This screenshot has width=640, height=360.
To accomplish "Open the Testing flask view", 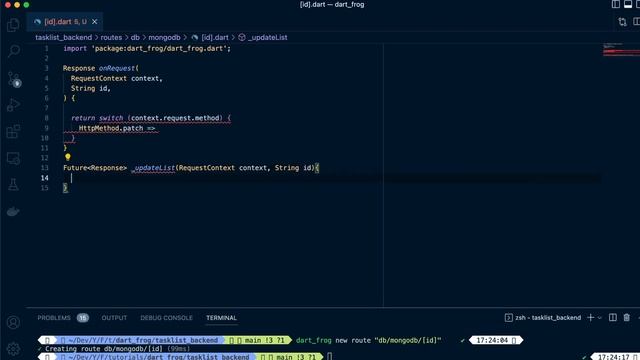I will pyautogui.click(x=13, y=184).
